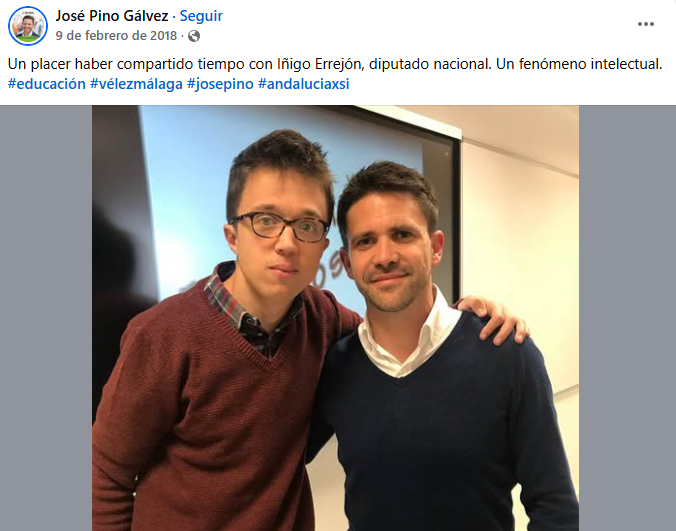Image resolution: width=676 pixels, height=531 pixels.
Task: Click the post caption text about Iñigo Errejón
Action: [x=335, y=64]
